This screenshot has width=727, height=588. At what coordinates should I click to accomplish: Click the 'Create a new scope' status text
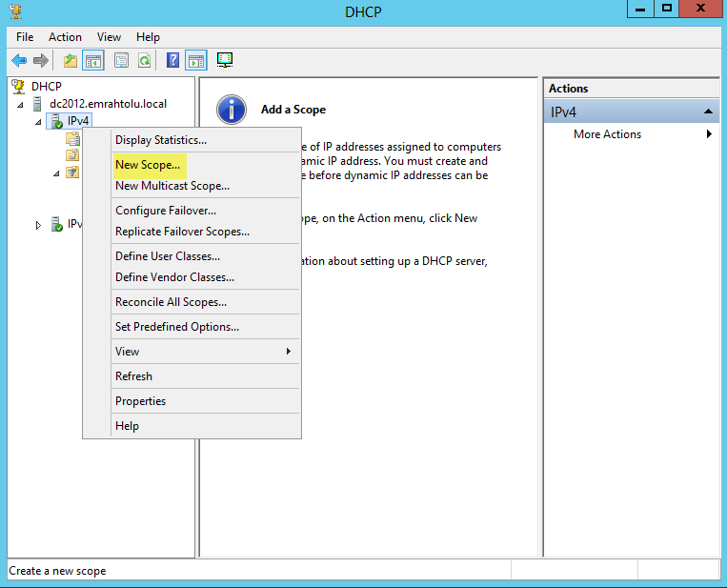tap(57, 571)
